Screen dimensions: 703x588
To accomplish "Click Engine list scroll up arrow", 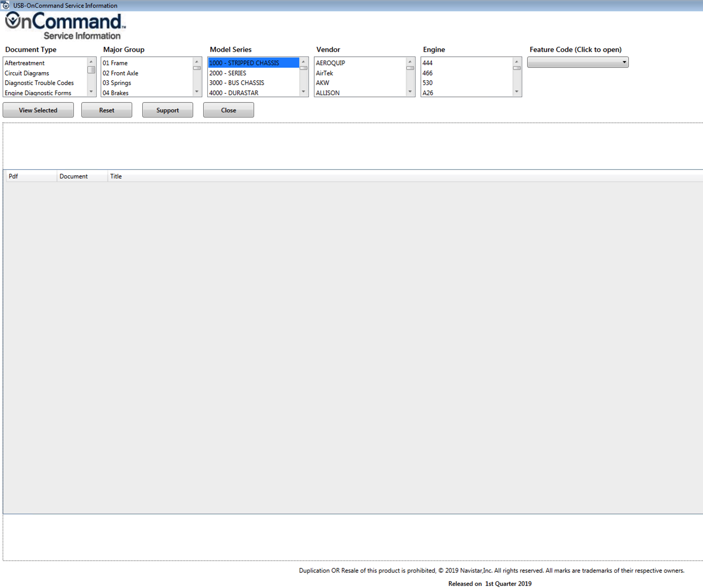I will (517, 61).
